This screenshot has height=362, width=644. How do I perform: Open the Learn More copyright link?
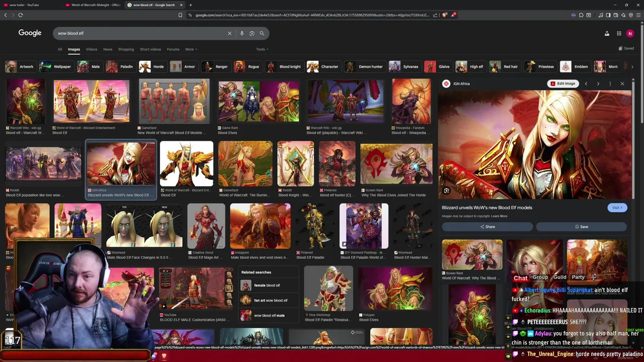pos(499,216)
